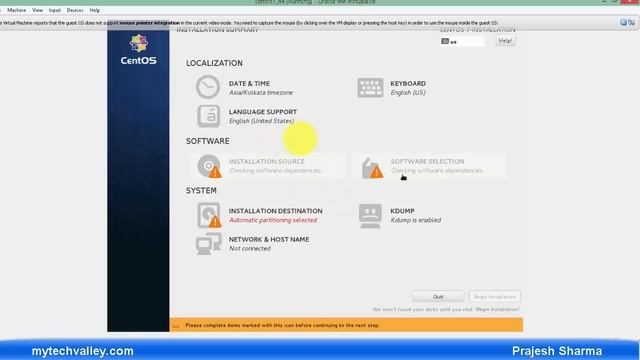Screen dimensions: 640x360
Task: Click 'Automatic partitioning selected' text
Action: tap(273, 220)
